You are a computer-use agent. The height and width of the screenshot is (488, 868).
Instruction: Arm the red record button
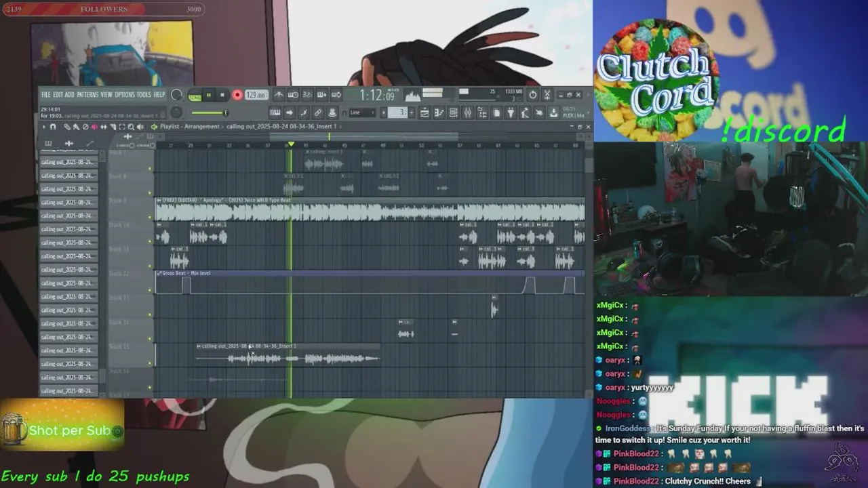pyautogui.click(x=237, y=95)
